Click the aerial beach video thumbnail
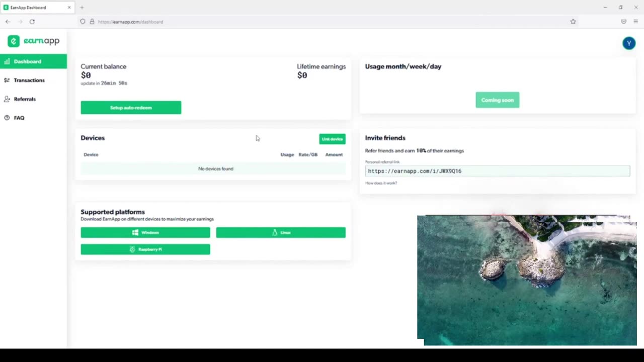Image resolution: width=644 pixels, height=362 pixels. pos(527,280)
